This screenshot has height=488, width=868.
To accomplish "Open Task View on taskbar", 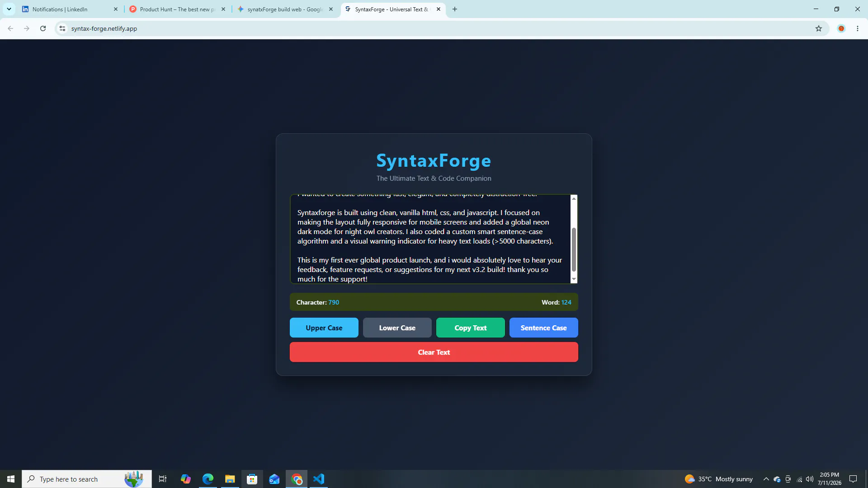I will pos(163,479).
